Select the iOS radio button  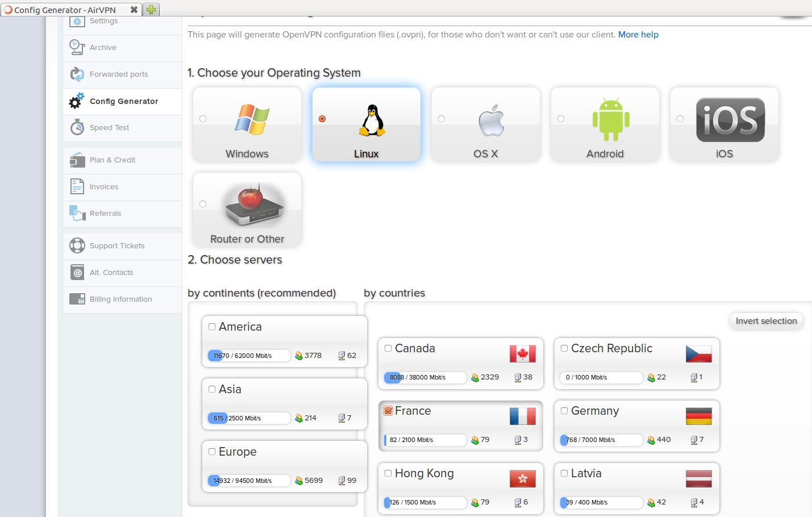pos(680,119)
